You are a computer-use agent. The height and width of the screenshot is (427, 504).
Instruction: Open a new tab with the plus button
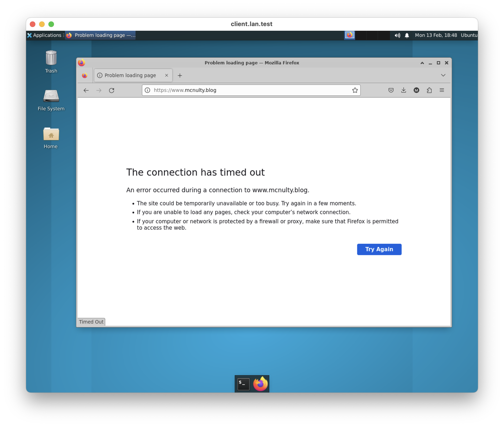pos(180,75)
